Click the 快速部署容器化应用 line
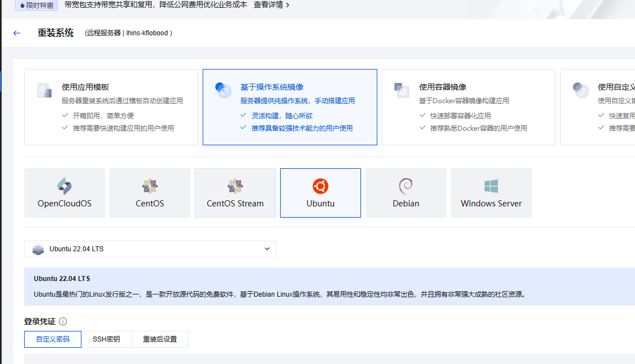 pos(460,116)
